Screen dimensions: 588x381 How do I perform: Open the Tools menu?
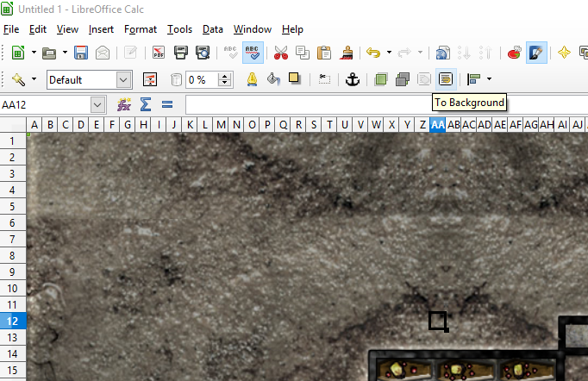point(179,29)
